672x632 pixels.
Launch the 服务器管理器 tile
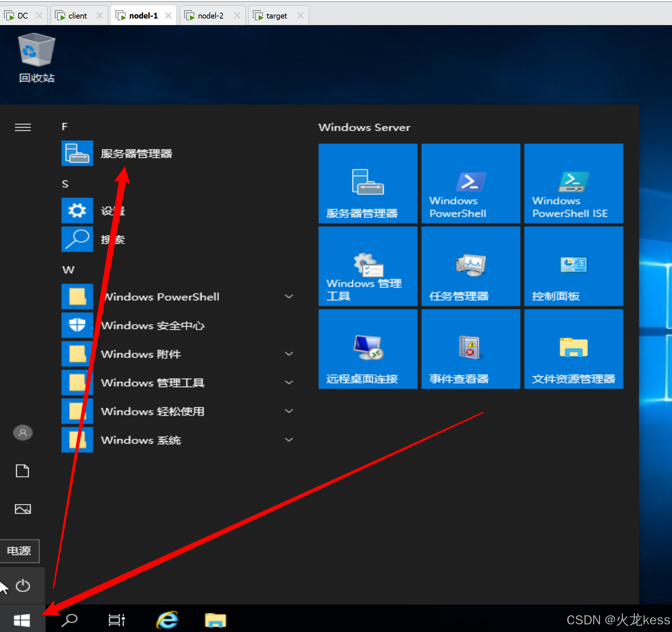point(368,184)
